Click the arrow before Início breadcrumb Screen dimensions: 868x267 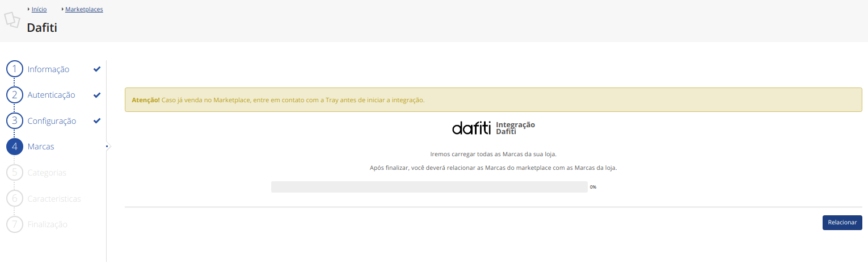coord(28,9)
